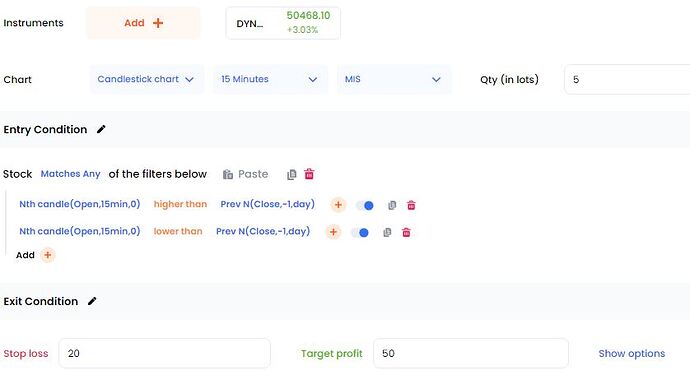Toggle the 'higher than' condition switch
The width and height of the screenshot is (690, 389).
click(x=365, y=206)
